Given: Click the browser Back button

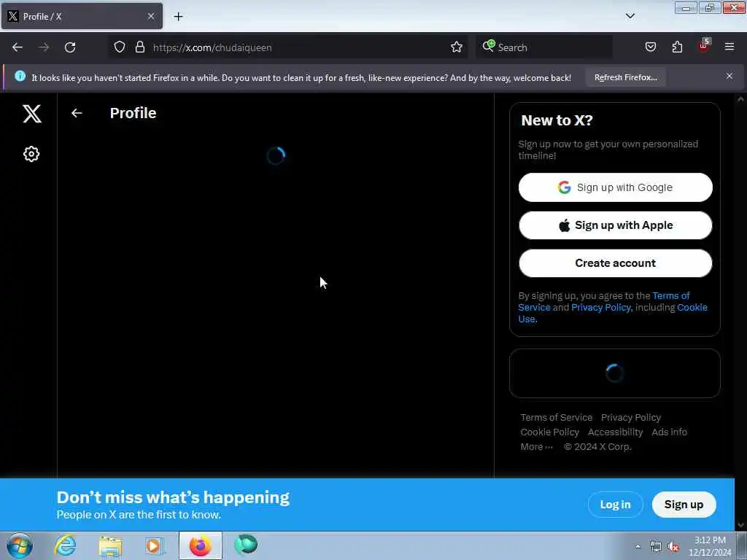Looking at the screenshot, I should click(18, 47).
